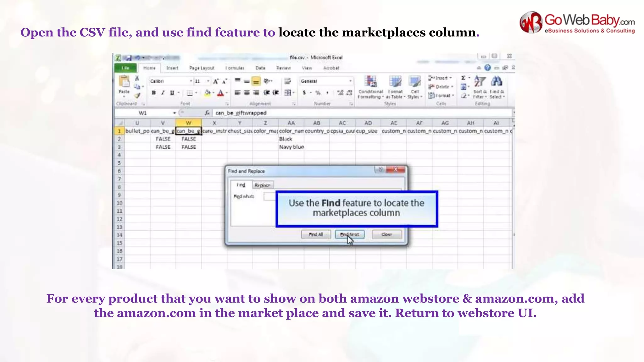Click the Decrease Indent icon
The image size is (644, 362).
(x=267, y=92)
